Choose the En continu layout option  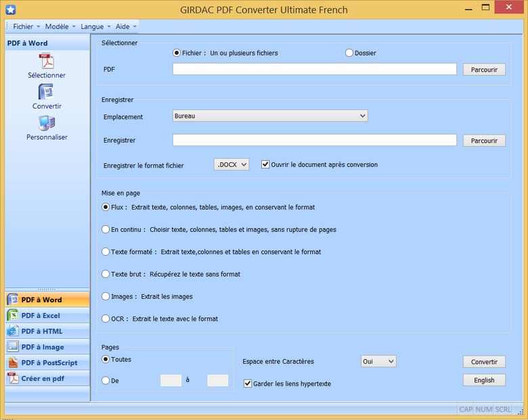(x=106, y=229)
